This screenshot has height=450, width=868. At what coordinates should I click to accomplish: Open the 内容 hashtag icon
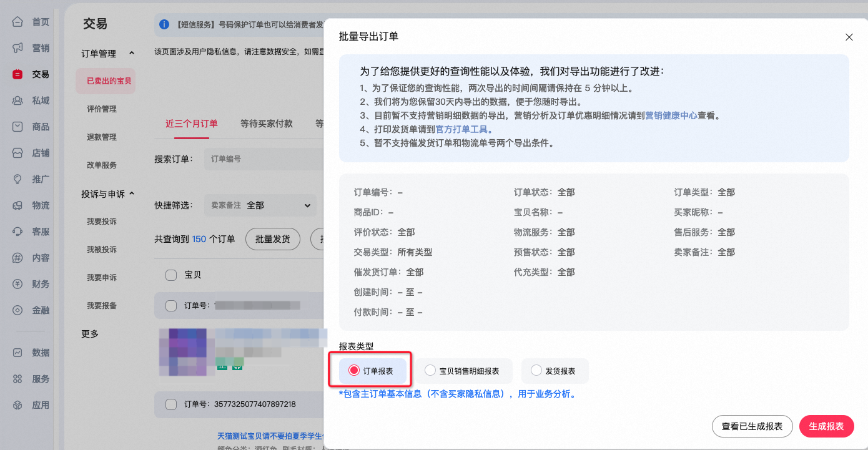click(x=18, y=258)
